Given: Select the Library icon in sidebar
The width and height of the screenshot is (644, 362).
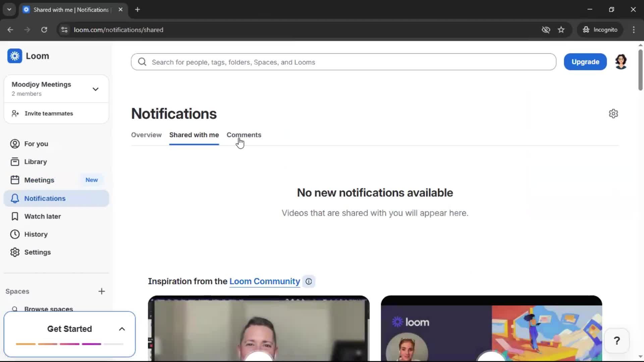Looking at the screenshot, I should tap(14, 161).
